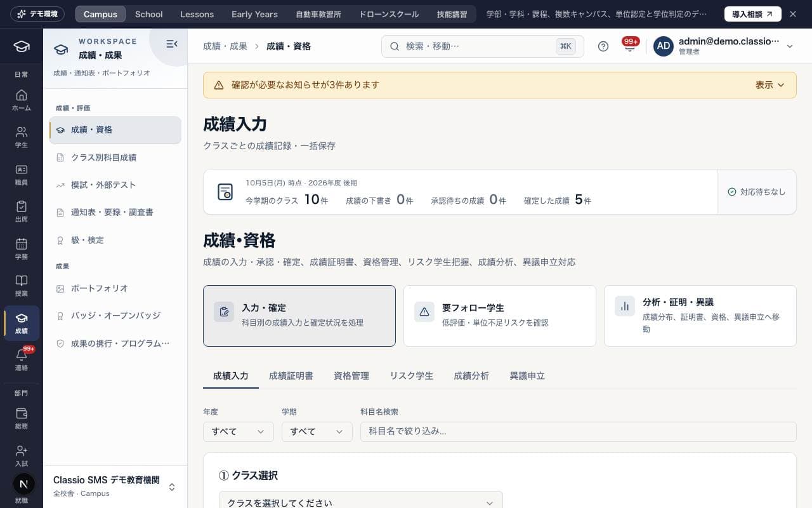The width and height of the screenshot is (812, 508).
Task: Open クラス別科目成績 in the sidebar
Action: coord(115,157)
